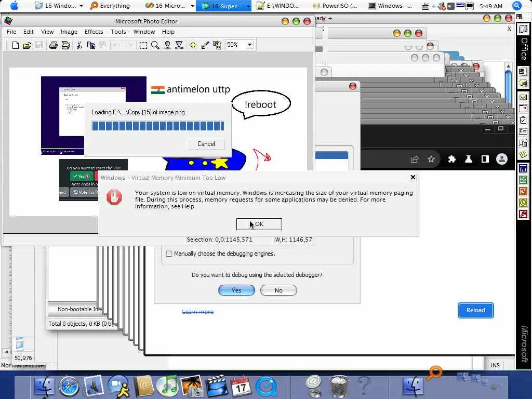Click the Spotlight search icon in menu bar
This screenshot has height=399, width=532.
[516, 6]
